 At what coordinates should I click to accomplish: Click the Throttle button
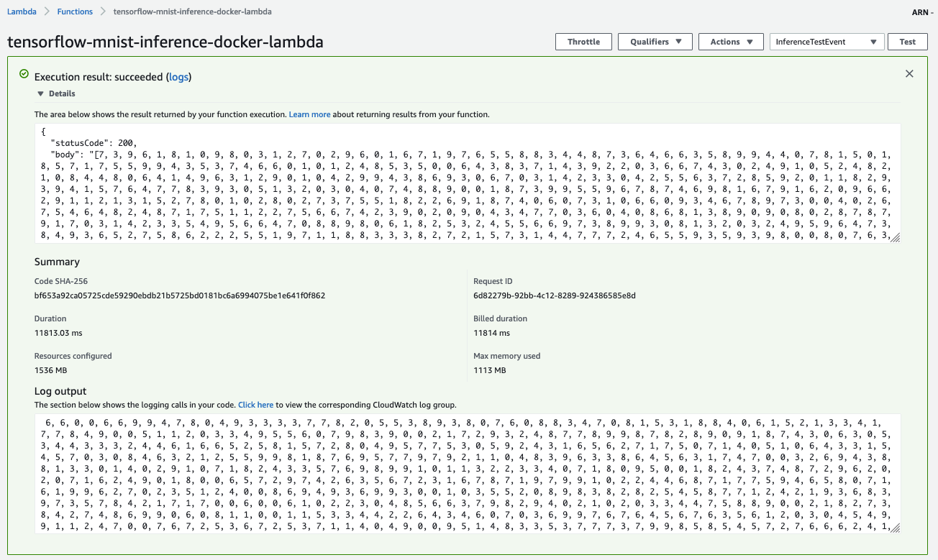tap(583, 42)
